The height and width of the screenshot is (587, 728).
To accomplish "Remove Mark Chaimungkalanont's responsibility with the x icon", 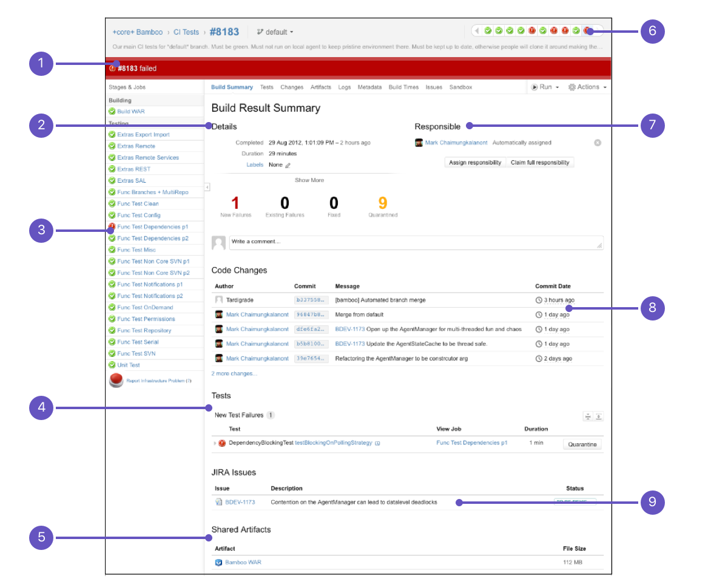I will click(x=598, y=143).
